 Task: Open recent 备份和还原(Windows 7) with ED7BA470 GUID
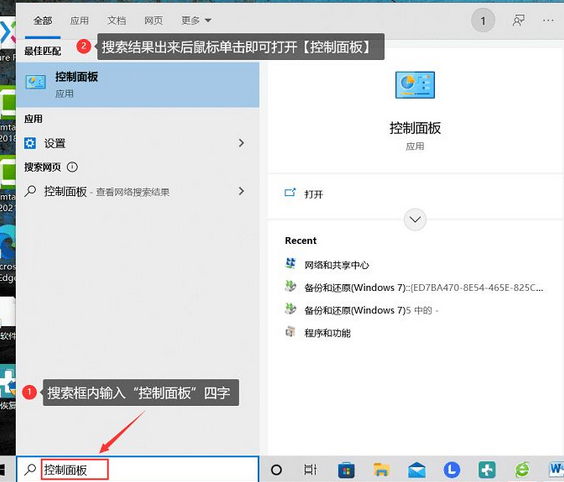click(x=424, y=288)
